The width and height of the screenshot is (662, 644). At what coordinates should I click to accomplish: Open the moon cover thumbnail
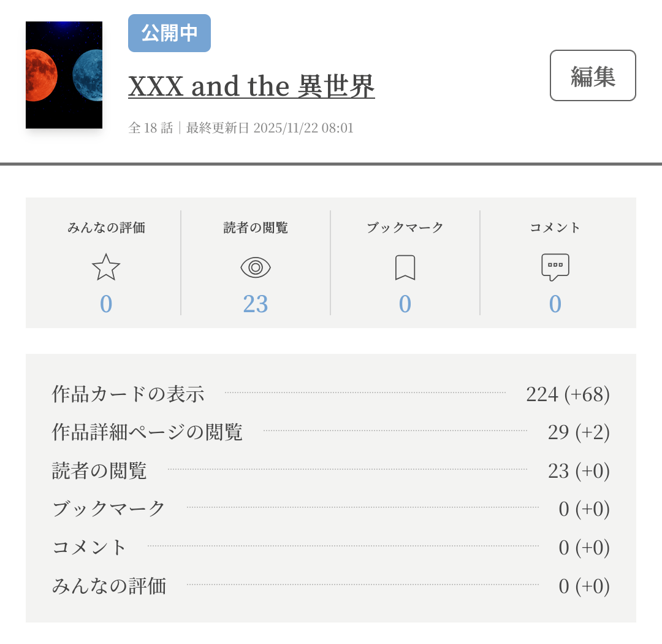coord(64,75)
